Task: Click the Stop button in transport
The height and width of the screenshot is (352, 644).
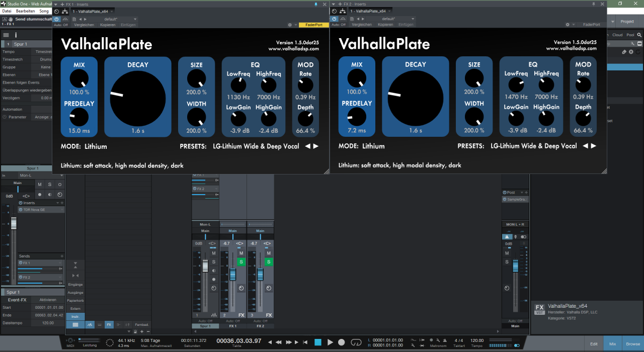Action: [x=318, y=342]
